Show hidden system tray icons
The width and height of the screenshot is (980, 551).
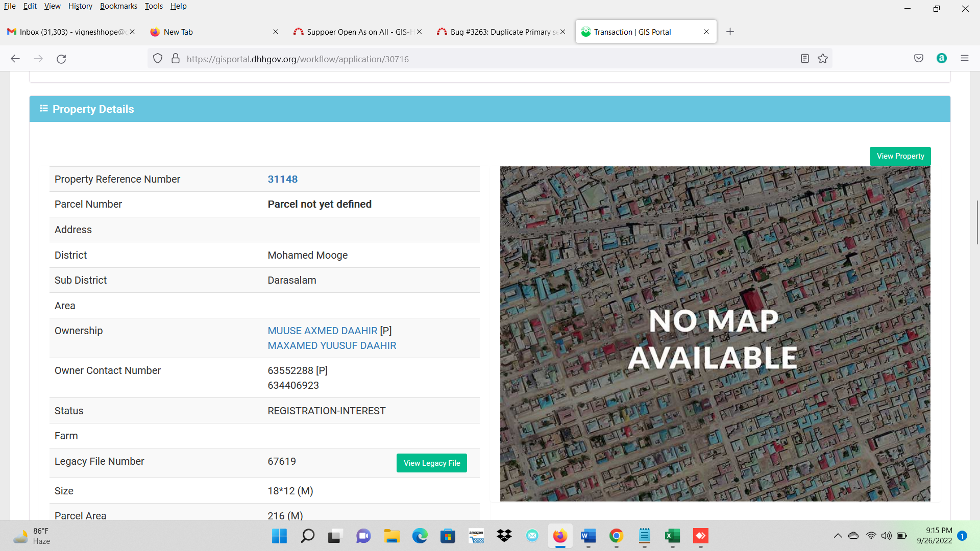[838, 536]
